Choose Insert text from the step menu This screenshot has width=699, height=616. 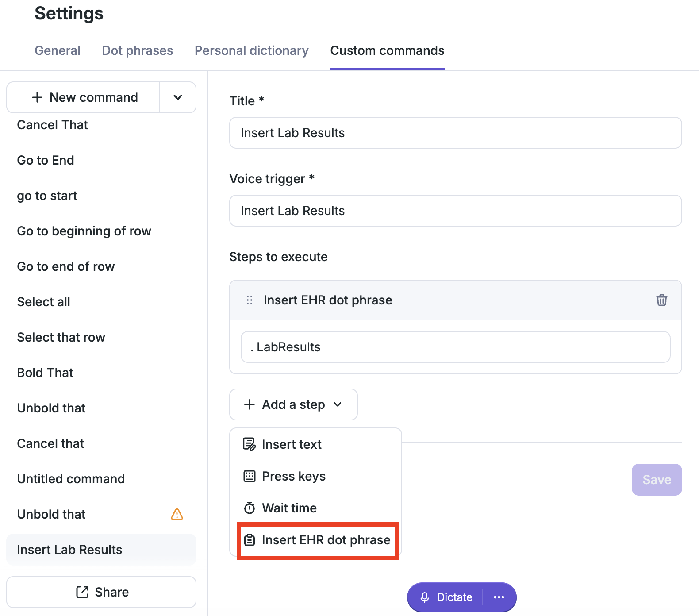tap(292, 444)
